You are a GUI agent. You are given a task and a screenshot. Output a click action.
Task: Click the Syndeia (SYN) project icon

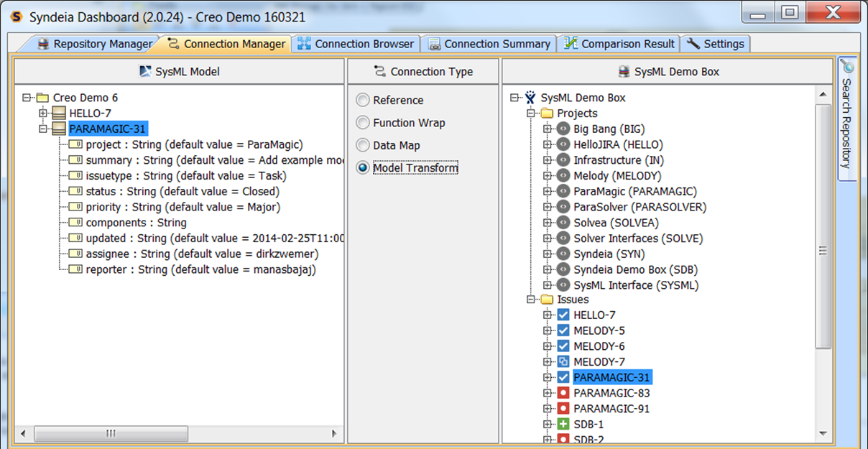(x=563, y=254)
